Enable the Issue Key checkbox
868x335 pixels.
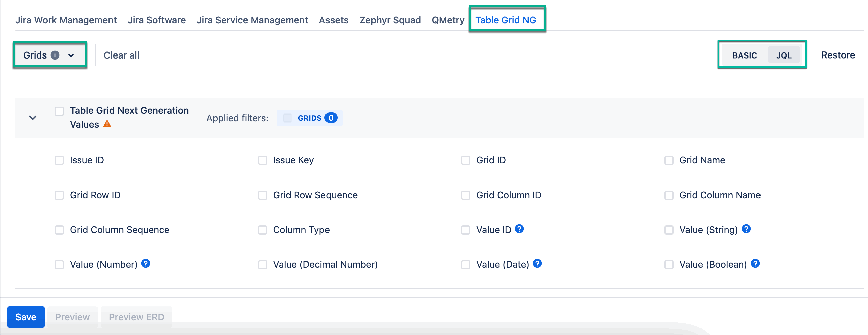tap(263, 160)
